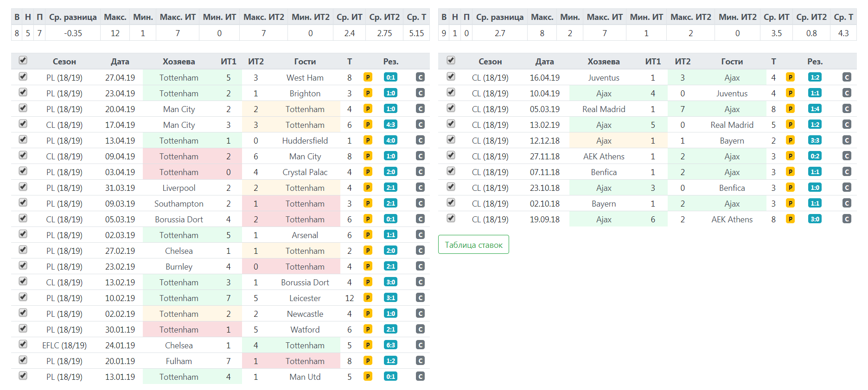Uncheck the Tottenham–Arsenal 02.03.19 row checkbox
Image resolution: width=868 pixels, height=390 pixels.
23,234
